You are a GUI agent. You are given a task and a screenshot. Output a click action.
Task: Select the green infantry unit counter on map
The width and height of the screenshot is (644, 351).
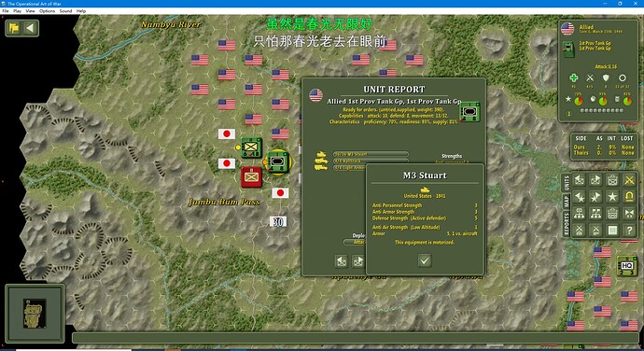[251, 147]
